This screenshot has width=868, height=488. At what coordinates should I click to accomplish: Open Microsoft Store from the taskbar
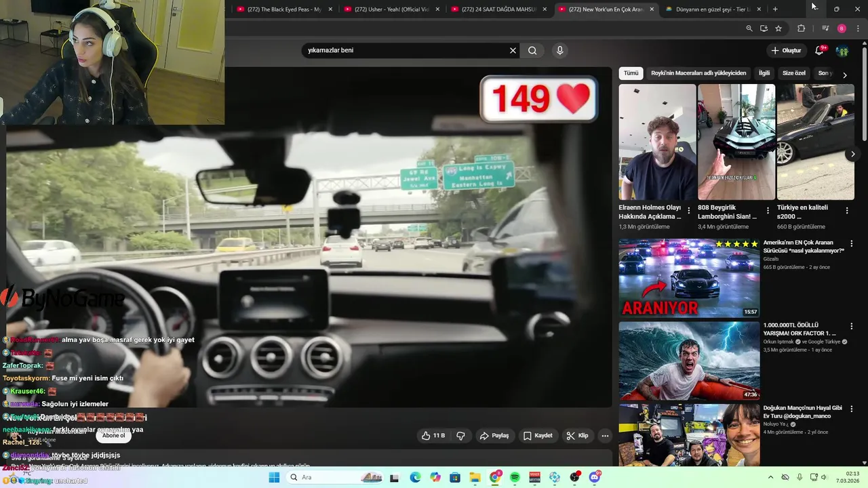tap(455, 477)
